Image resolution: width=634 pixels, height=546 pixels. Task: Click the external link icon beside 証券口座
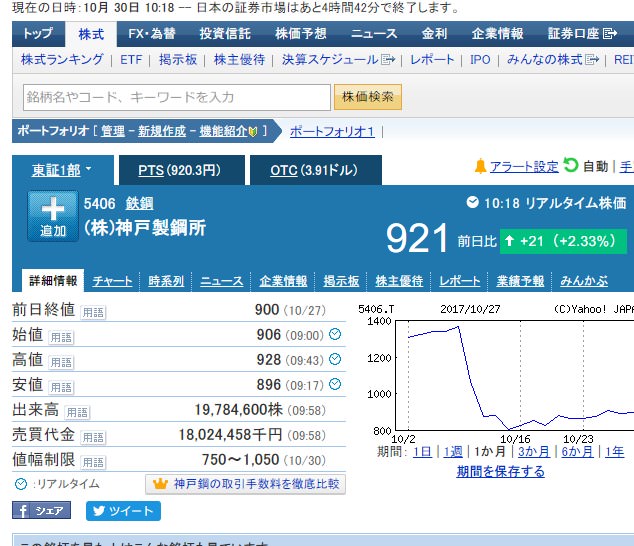pos(610,34)
